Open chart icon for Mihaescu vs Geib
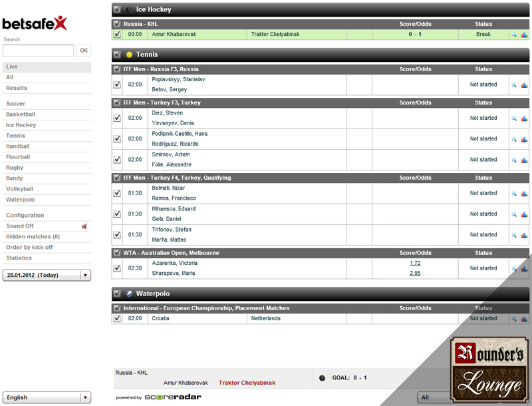This screenshot has height=406, width=532. (x=524, y=214)
